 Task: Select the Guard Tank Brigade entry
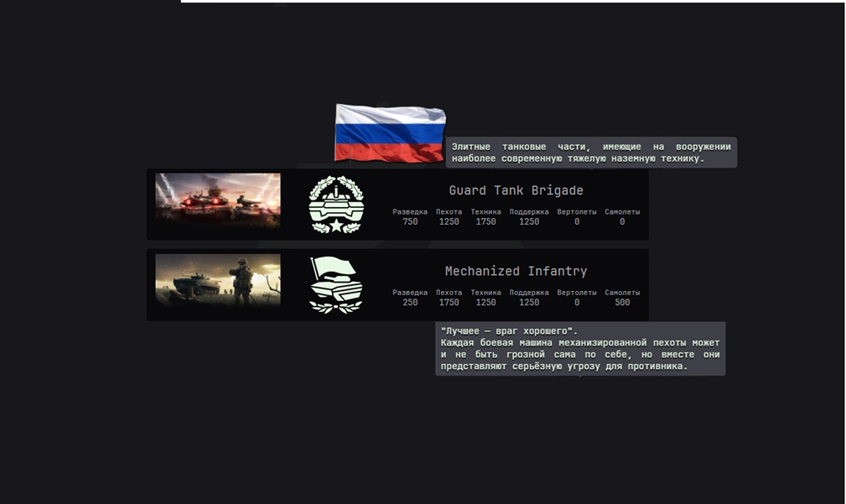click(x=398, y=204)
